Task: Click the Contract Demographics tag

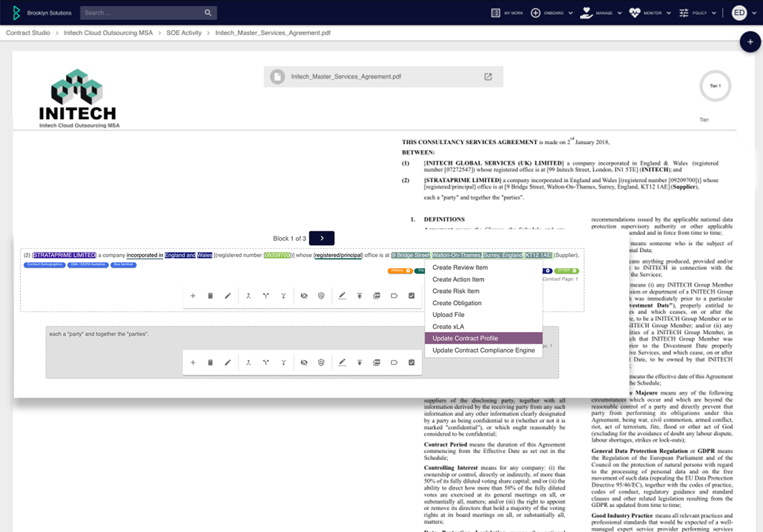Action: pos(45,265)
